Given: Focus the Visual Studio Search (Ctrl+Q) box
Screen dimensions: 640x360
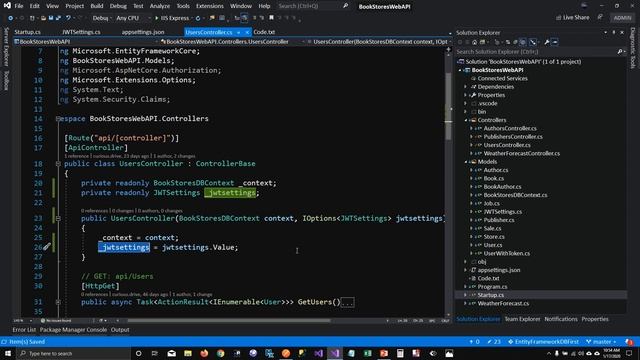Looking at the screenshot, I should click(x=313, y=6).
